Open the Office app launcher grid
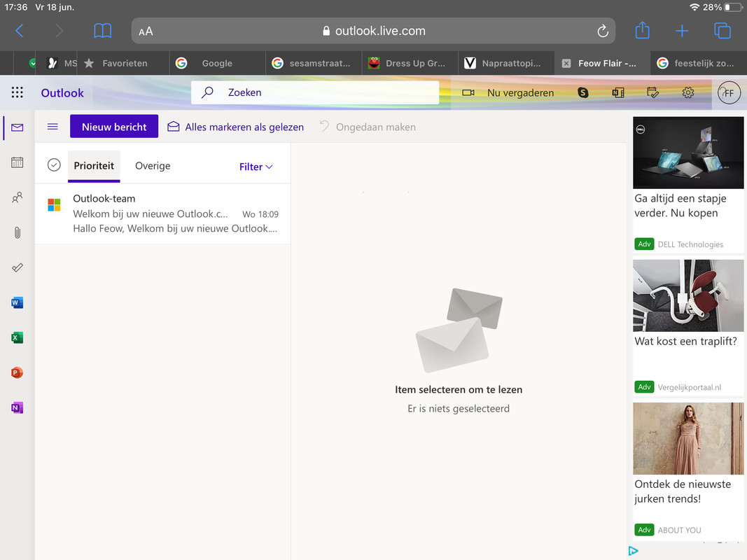This screenshot has width=747, height=560. (x=17, y=92)
